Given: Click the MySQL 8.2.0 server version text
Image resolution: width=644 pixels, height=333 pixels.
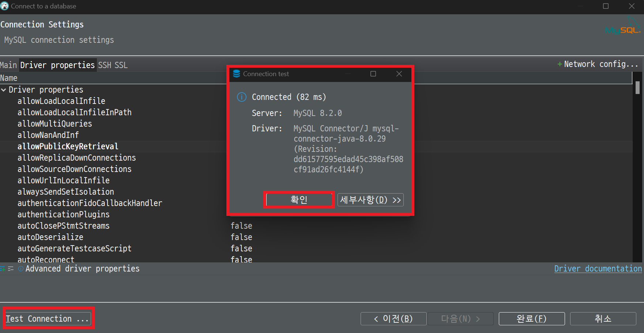Looking at the screenshot, I should pyautogui.click(x=318, y=113).
